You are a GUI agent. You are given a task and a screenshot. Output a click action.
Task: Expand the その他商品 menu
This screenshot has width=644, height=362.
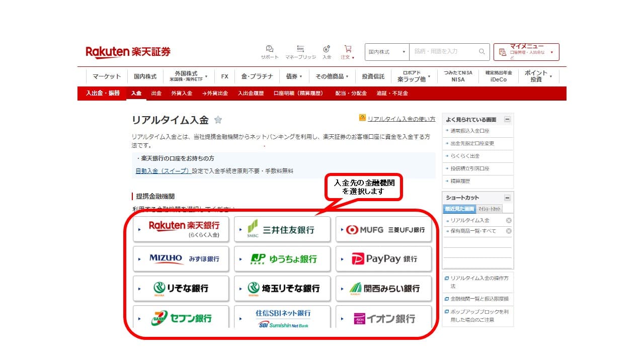tap(333, 76)
